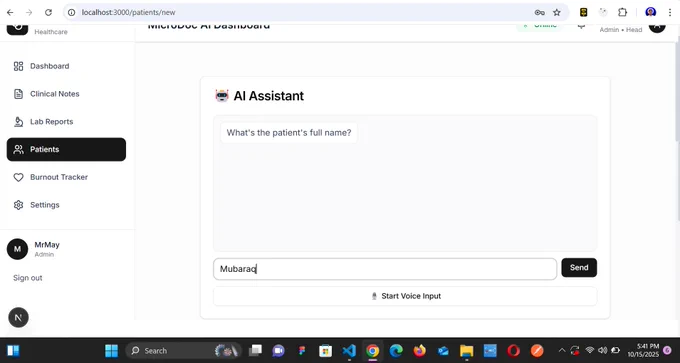Reload the current page
The width and height of the screenshot is (680, 363).
pyautogui.click(x=48, y=13)
